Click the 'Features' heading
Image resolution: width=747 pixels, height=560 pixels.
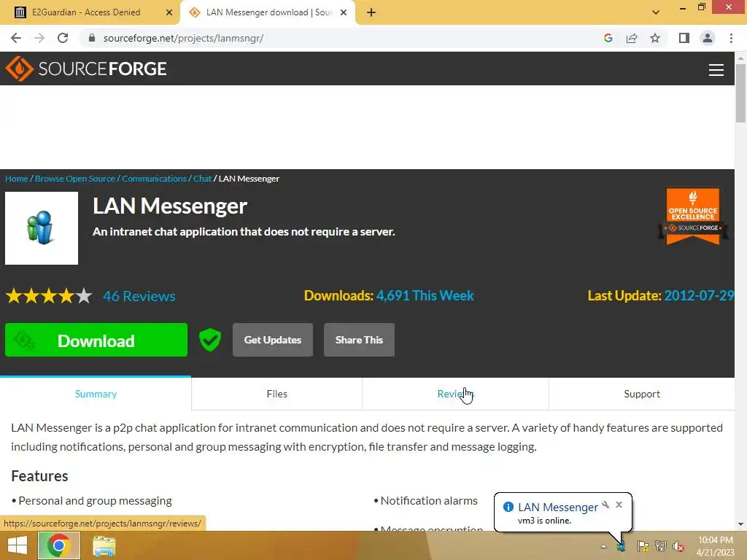tap(39, 476)
